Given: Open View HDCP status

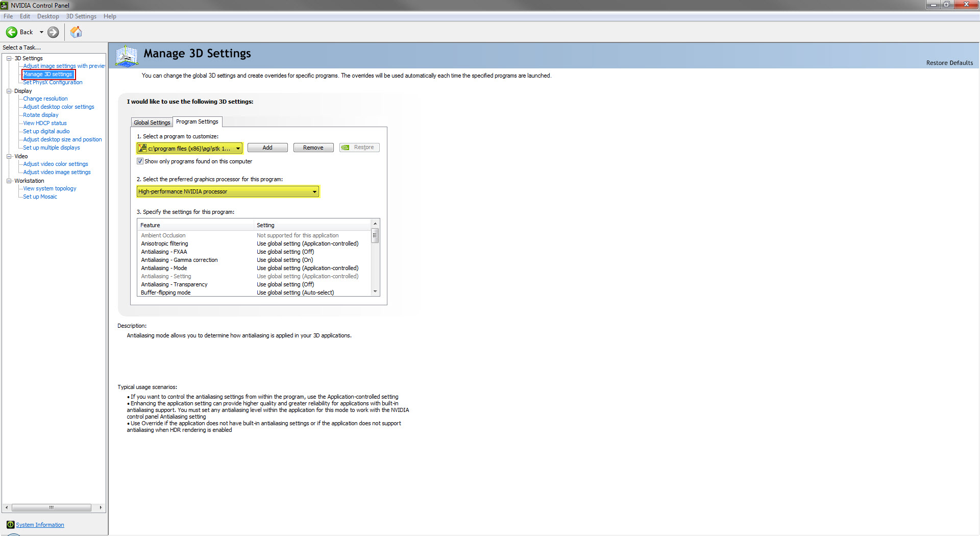Looking at the screenshot, I should 45,123.
